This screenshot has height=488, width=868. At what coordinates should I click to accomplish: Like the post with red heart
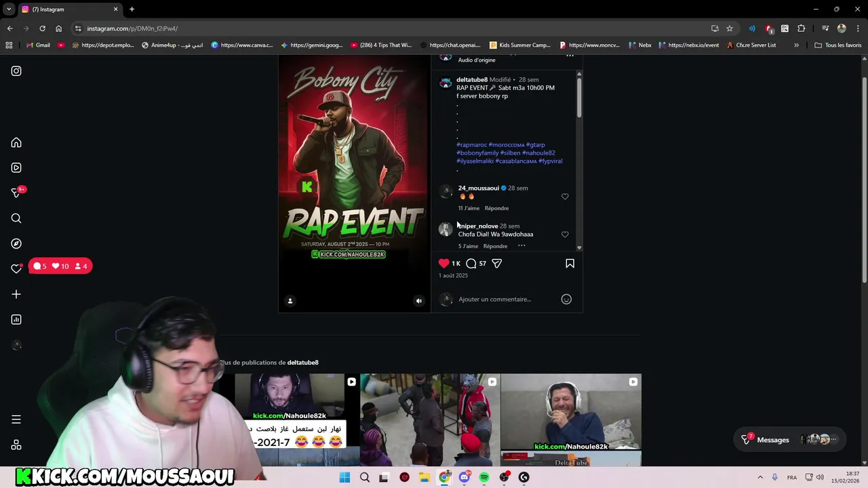pyautogui.click(x=443, y=263)
